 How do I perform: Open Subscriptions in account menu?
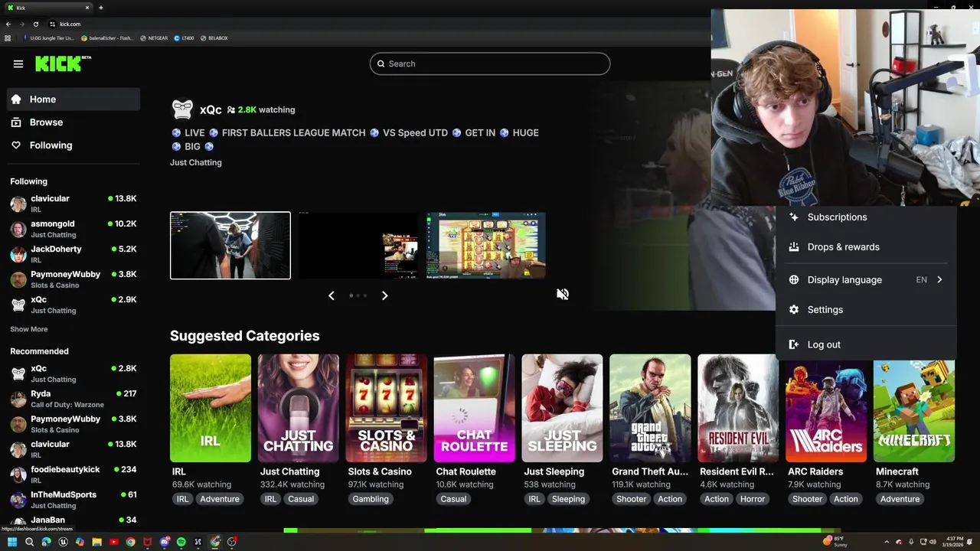[866, 217]
